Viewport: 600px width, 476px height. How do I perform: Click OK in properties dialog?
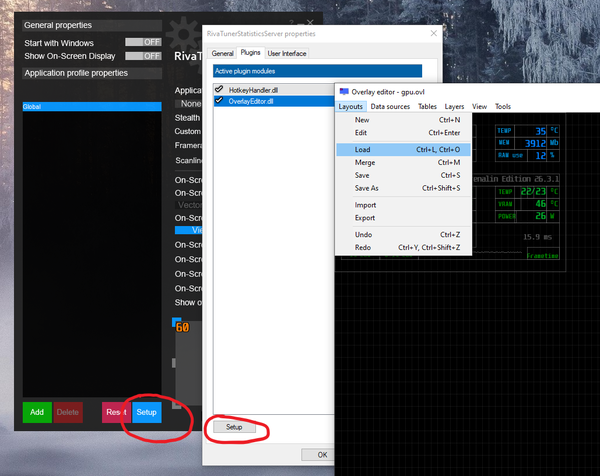tap(320, 455)
